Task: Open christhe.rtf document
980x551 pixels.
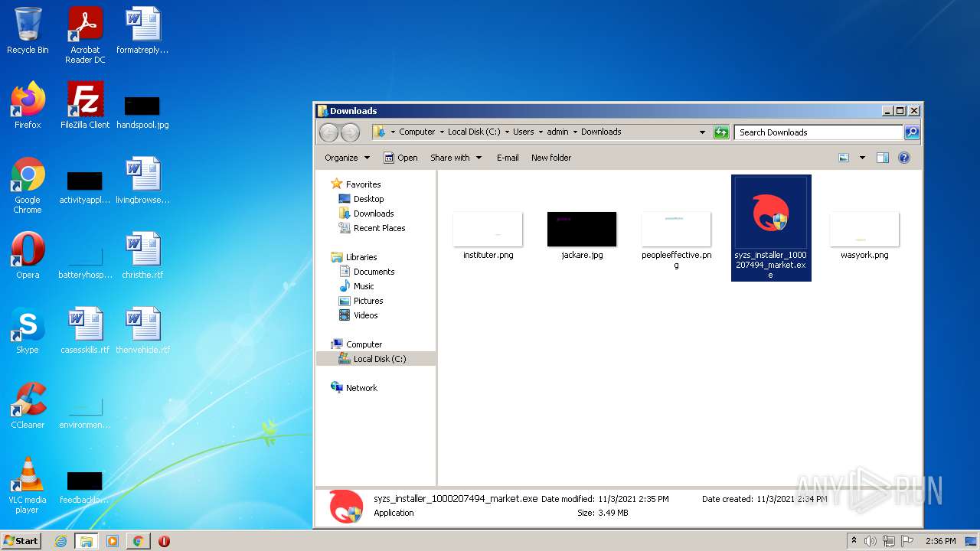Action: [142, 256]
